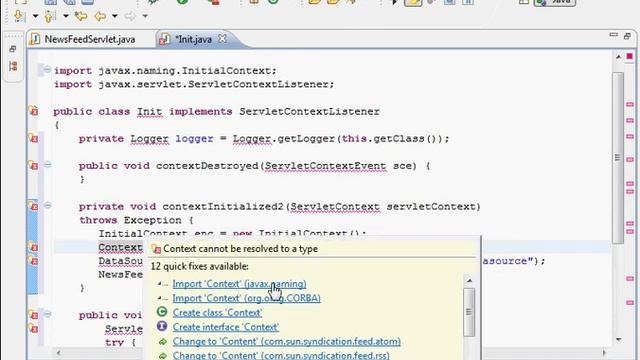Click error marker on the contextDestroyed line
640x360 pixels.
33,165
